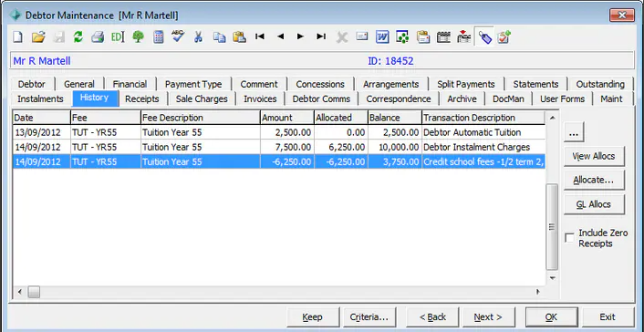Open the Split Payments tab
The height and width of the screenshot is (332, 644).
[x=466, y=84]
